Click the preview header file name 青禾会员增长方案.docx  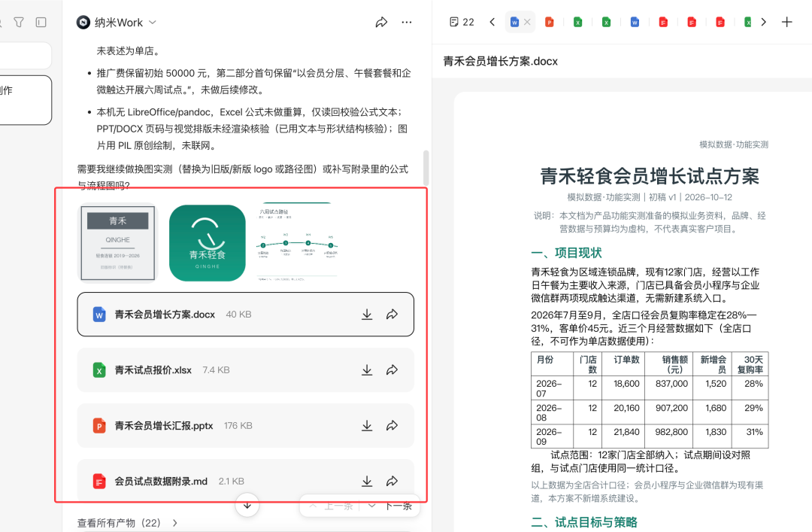(x=500, y=61)
